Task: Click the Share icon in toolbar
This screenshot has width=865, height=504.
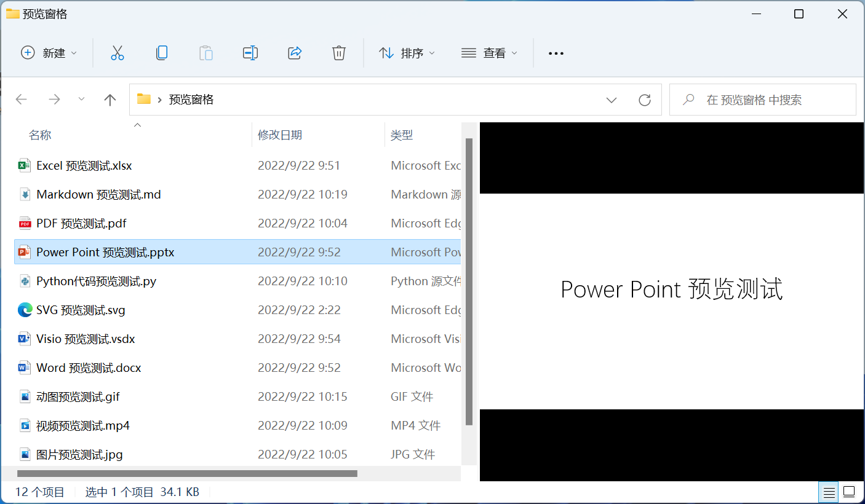Action: click(295, 53)
